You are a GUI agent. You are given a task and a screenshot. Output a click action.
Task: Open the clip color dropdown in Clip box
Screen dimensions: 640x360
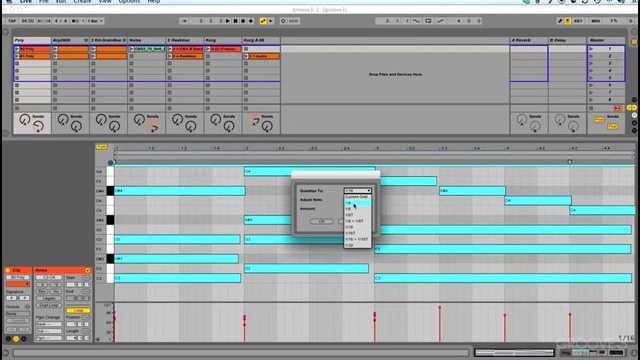click(x=18, y=284)
